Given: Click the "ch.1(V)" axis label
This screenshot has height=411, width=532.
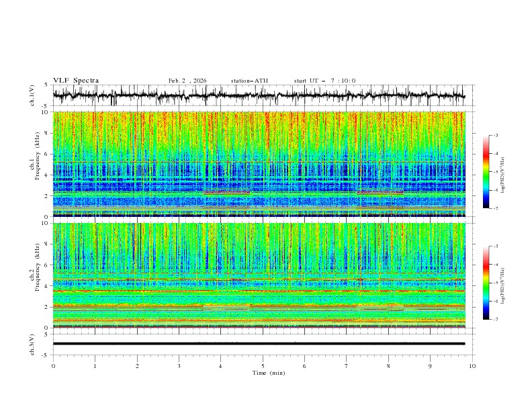Looking at the screenshot, I should (x=32, y=95).
